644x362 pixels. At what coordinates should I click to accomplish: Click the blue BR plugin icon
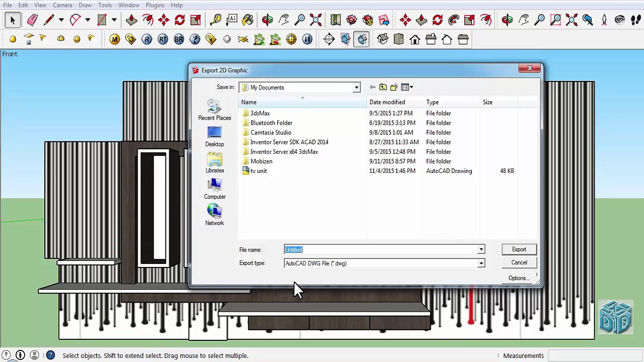tap(179, 39)
